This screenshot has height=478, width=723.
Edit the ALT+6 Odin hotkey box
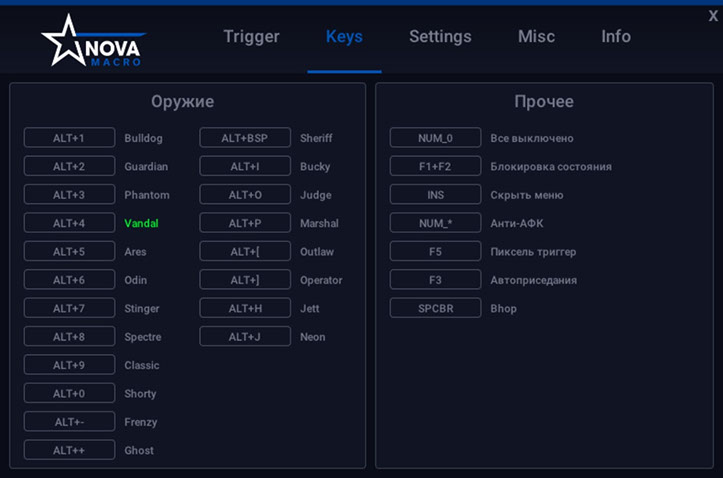69,280
